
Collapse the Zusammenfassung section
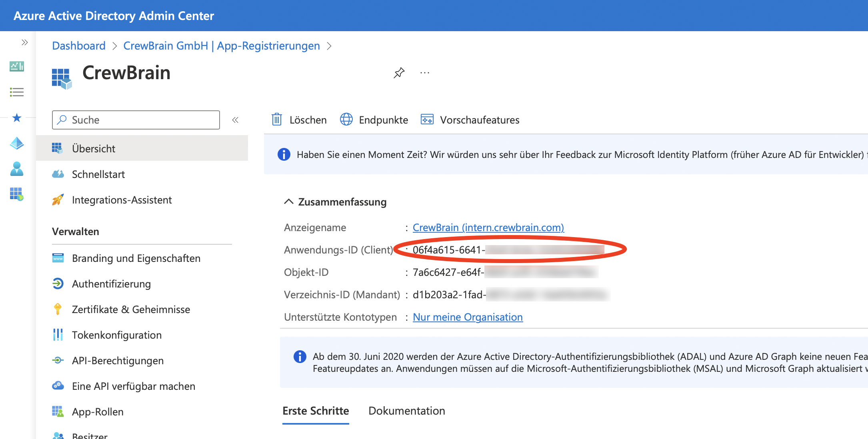288,202
